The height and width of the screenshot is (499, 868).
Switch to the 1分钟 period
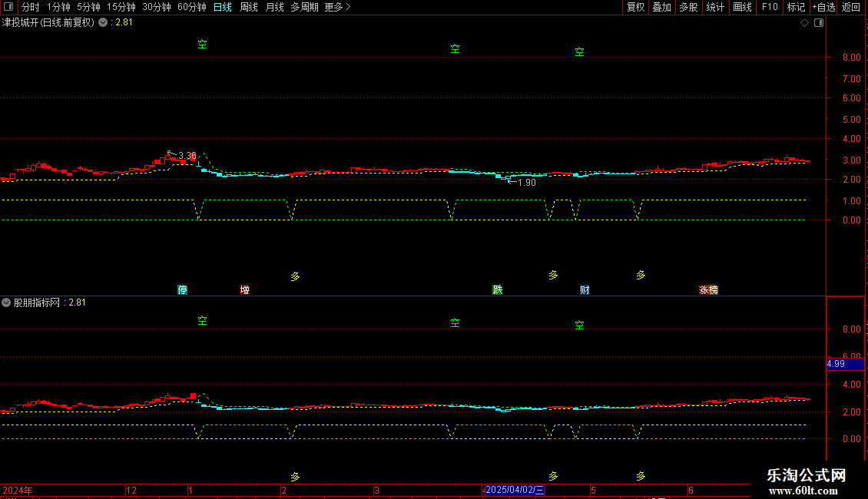58,7
